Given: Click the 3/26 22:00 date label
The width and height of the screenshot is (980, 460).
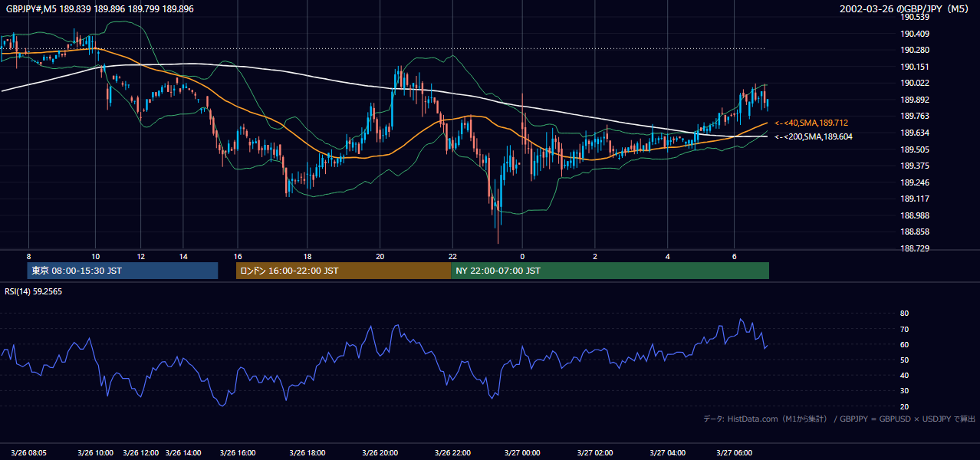Looking at the screenshot, I should click(452, 453).
